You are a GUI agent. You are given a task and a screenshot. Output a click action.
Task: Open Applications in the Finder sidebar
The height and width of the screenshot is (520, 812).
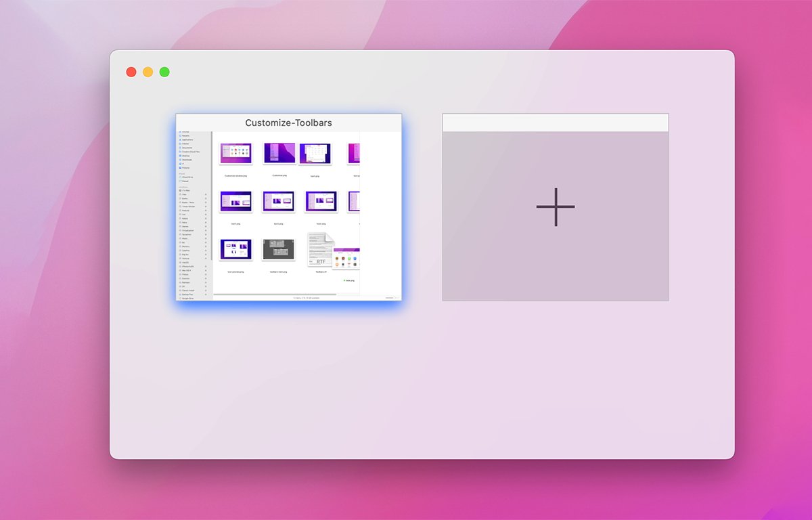click(x=186, y=141)
